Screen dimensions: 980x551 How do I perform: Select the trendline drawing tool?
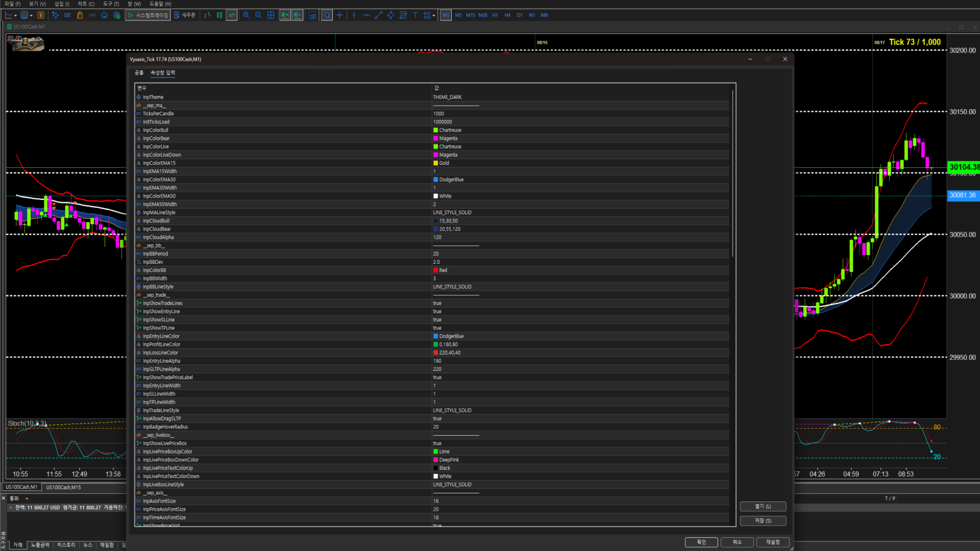[378, 15]
